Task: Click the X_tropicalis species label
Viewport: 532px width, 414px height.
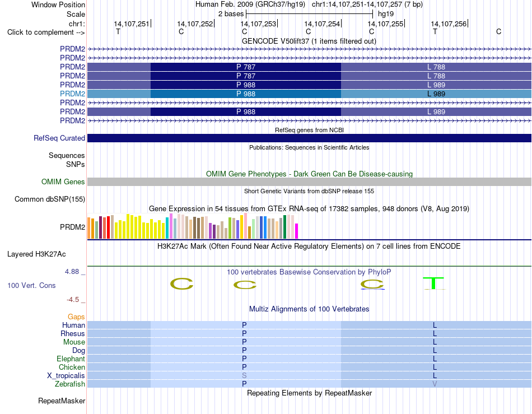Action: 66,376
